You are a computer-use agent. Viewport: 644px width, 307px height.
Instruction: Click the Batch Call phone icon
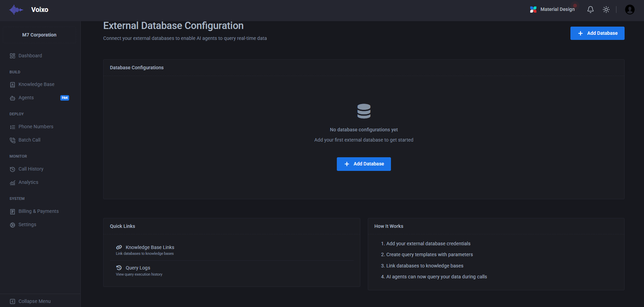(12, 140)
